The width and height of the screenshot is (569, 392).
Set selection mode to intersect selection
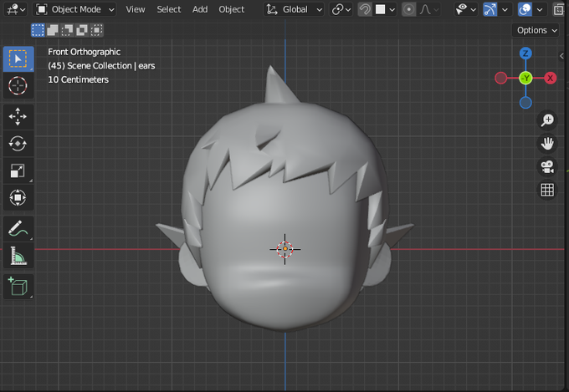(x=96, y=30)
